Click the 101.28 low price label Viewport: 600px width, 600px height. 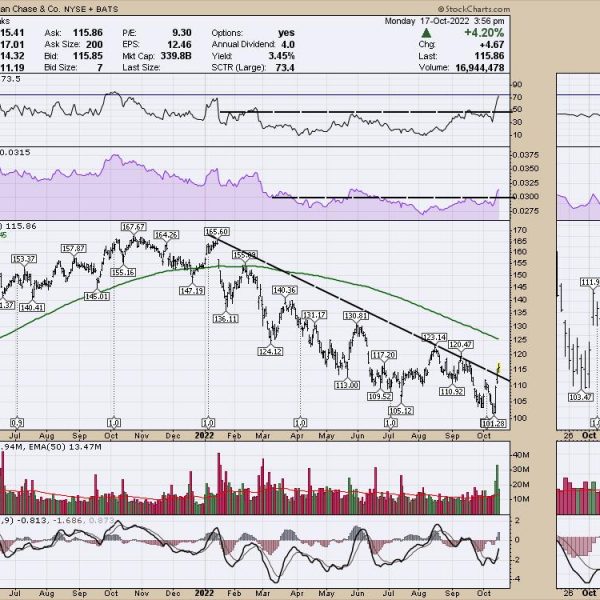(493, 423)
